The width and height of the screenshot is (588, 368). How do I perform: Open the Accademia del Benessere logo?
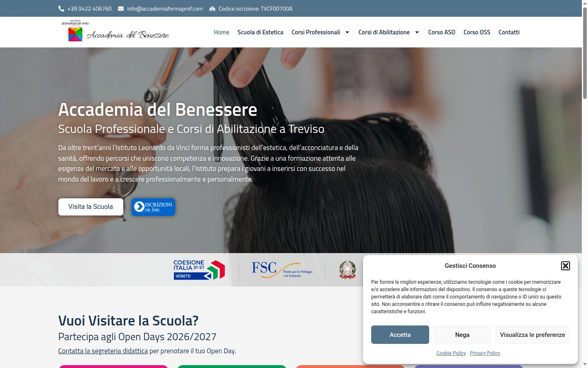pyautogui.click(x=115, y=31)
